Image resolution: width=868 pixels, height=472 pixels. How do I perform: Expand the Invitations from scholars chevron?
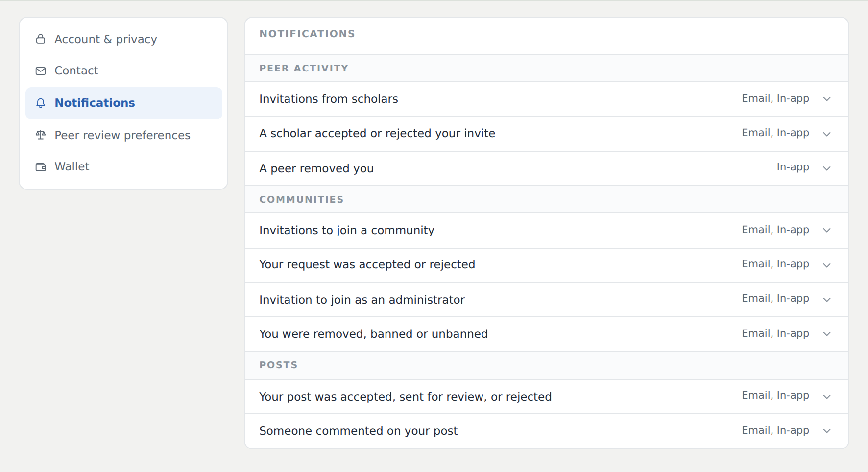pyautogui.click(x=827, y=99)
